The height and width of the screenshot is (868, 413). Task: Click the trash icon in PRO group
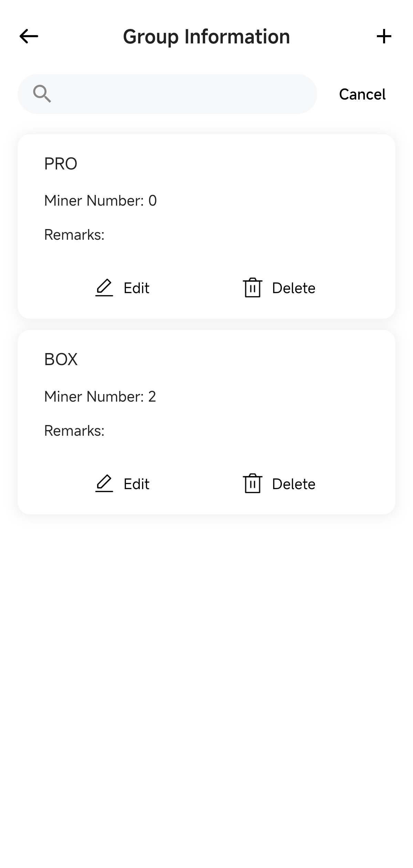point(253,288)
